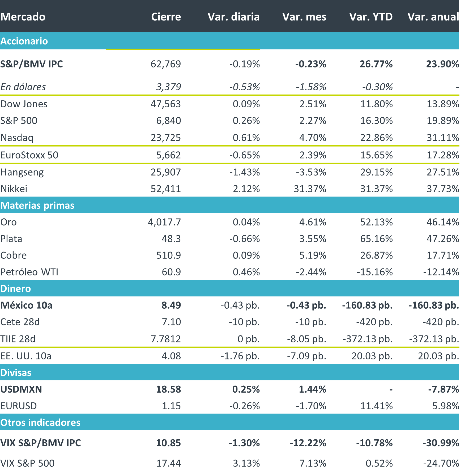The height and width of the screenshot is (476, 460).
Task: Select the Nikkei annual variation 37.73%
Action: (x=442, y=189)
